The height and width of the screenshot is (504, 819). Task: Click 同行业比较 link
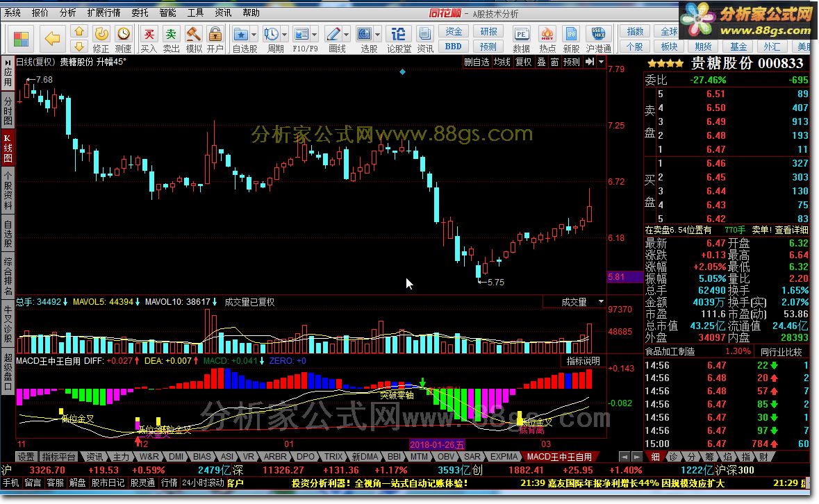[x=781, y=352]
